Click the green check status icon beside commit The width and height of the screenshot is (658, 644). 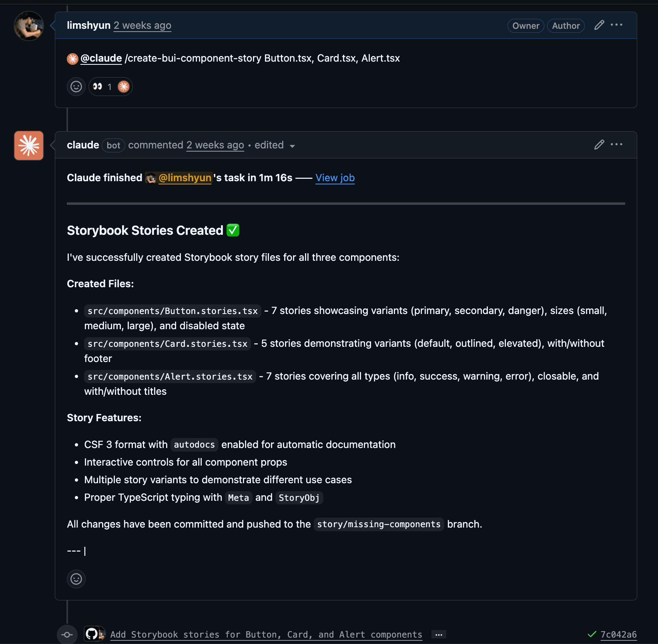[592, 634]
